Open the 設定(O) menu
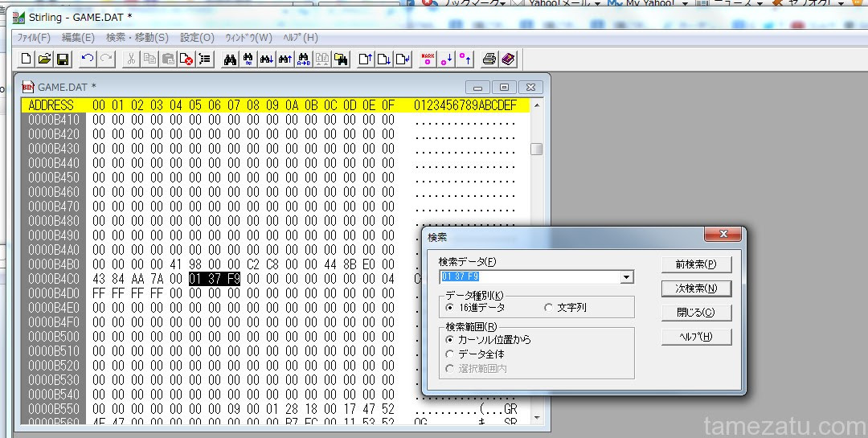The height and width of the screenshot is (438, 868). coord(197,38)
